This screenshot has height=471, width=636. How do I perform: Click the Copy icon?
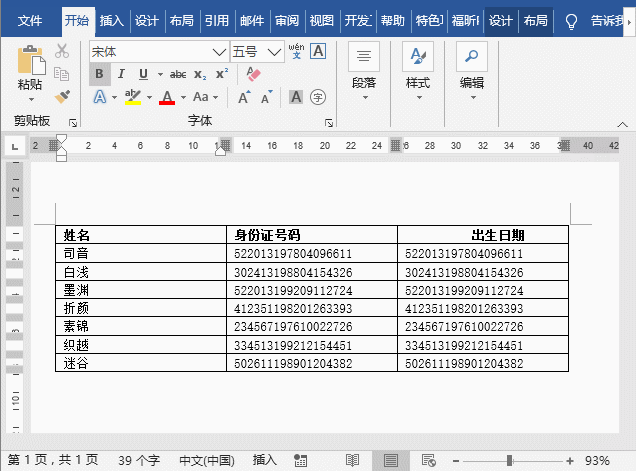(62, 74)
